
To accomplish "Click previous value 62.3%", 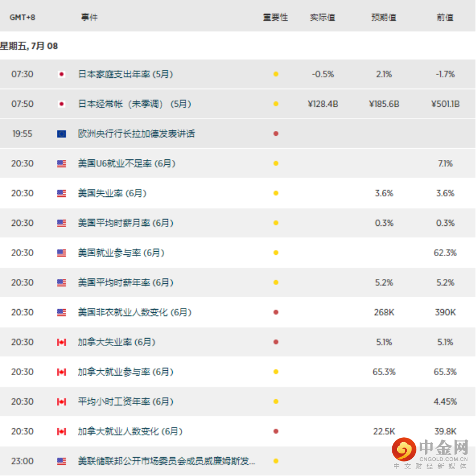I will coord(445,253).
